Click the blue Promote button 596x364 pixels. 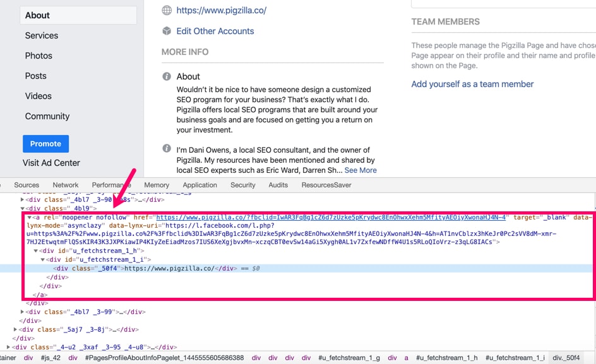tap(45, 144)
